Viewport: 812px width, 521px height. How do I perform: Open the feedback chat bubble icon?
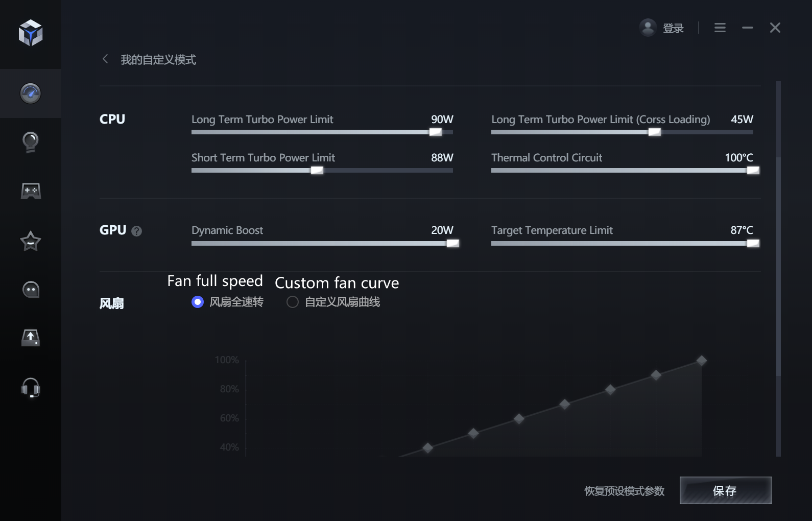coord(31,289)
